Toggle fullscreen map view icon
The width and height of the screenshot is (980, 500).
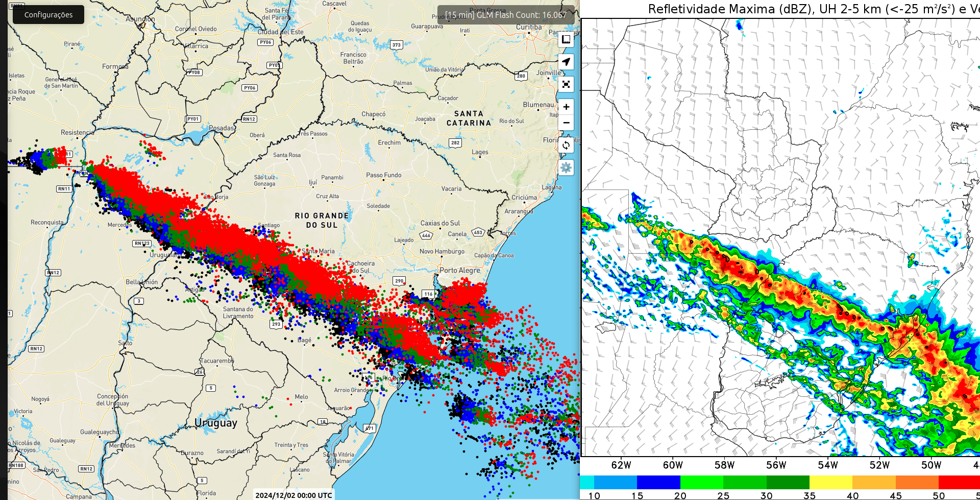[566, 84]
